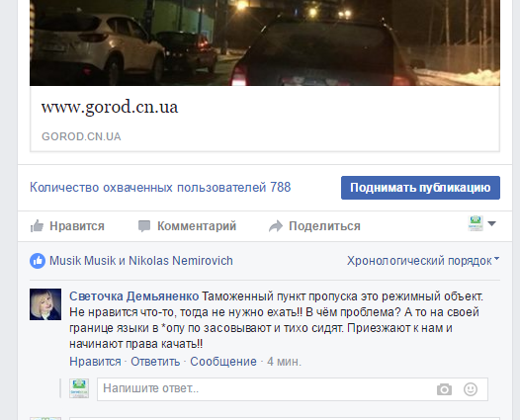Attach photo using camera icon in reply

pos(444,389)
